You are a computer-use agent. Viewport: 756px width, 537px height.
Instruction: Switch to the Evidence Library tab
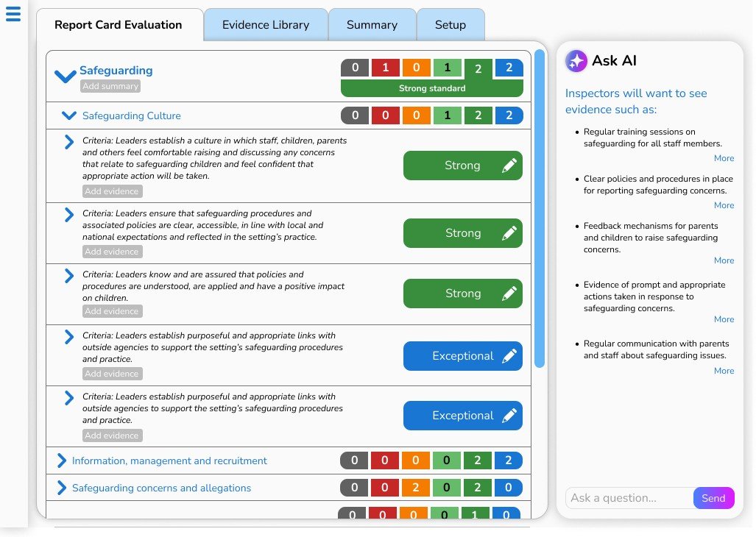265,24
